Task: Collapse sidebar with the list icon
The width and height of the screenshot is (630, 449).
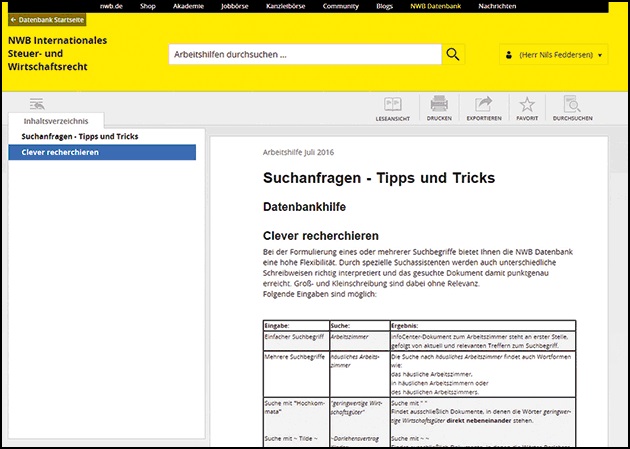Action: [37, 103]
